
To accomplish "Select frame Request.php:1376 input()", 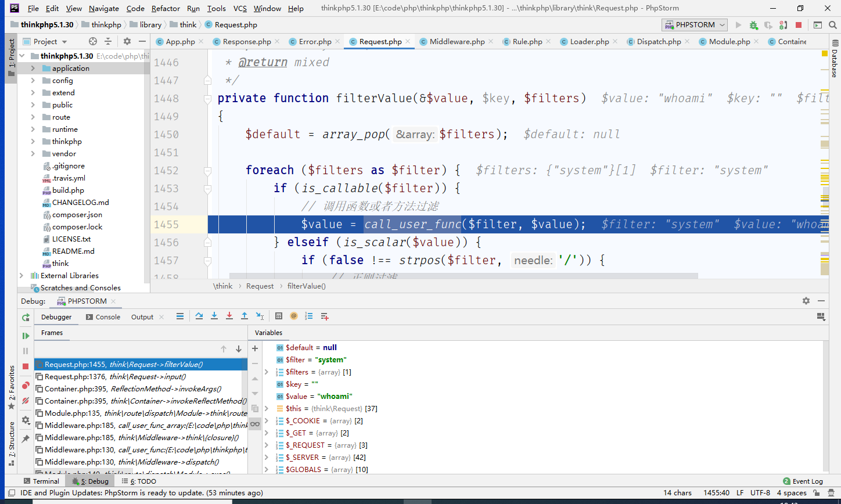I will click(141, 376).
